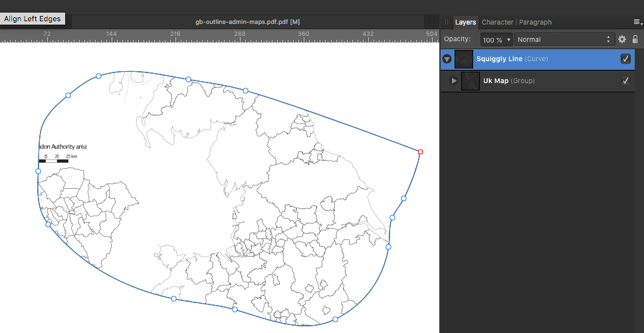Switch to the Paragraph tab

[x=535, y=22]
